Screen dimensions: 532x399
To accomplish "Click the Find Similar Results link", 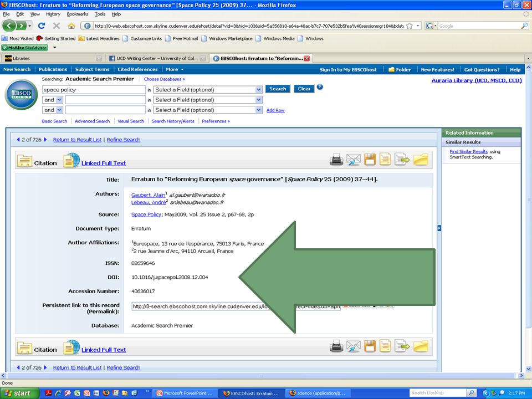I will pyautogui.click(x=469, y=152).
